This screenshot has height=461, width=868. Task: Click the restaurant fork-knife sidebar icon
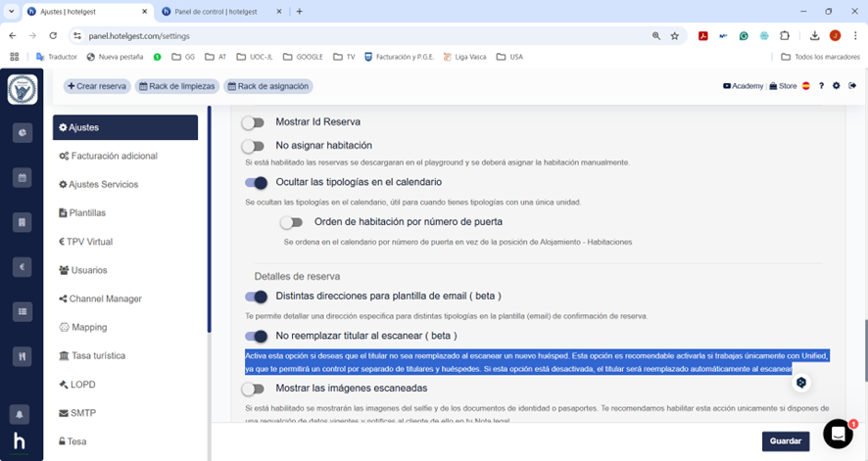coord(22,358)
